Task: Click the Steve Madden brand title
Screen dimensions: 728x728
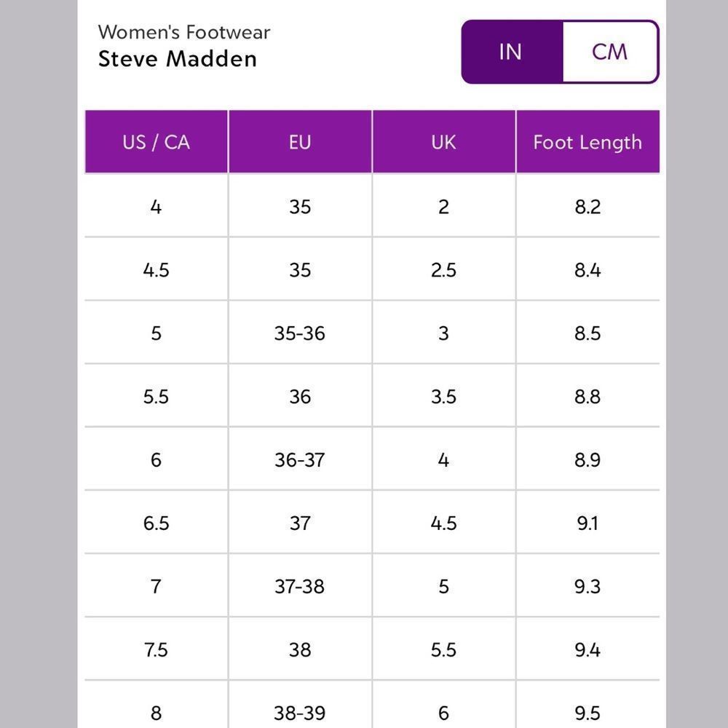Action: pos(178,58)
